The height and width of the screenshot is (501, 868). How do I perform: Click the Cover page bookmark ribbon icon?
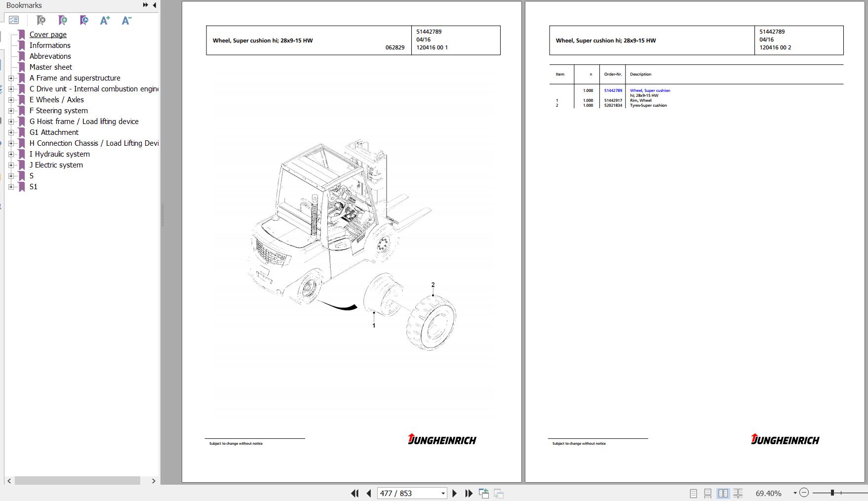click(22, 35)
